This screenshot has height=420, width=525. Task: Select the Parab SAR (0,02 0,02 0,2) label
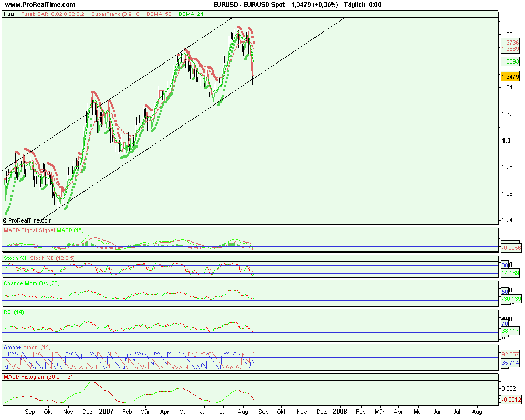54,14
